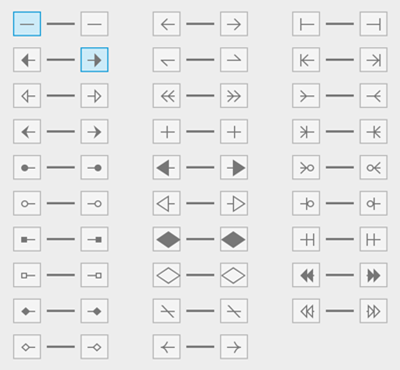Pick the double chevron left start arrow
400x370 pixels.
point(167,96)
